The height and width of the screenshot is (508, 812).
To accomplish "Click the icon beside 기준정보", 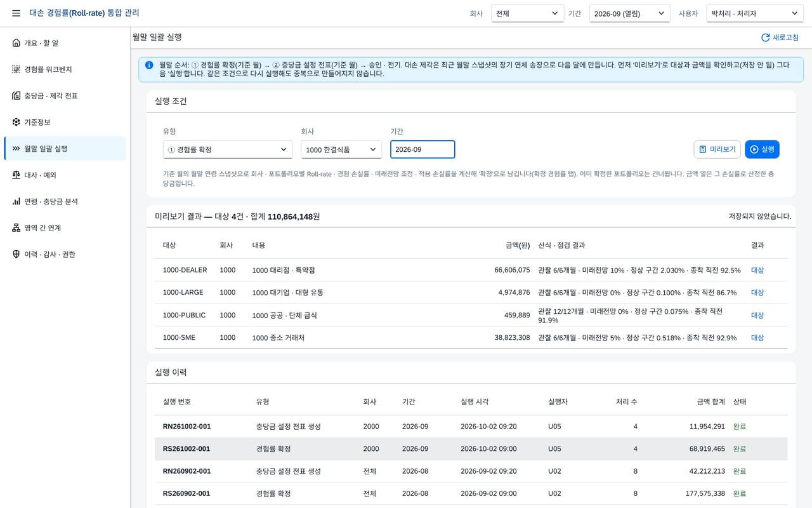I will pos(16,122).
